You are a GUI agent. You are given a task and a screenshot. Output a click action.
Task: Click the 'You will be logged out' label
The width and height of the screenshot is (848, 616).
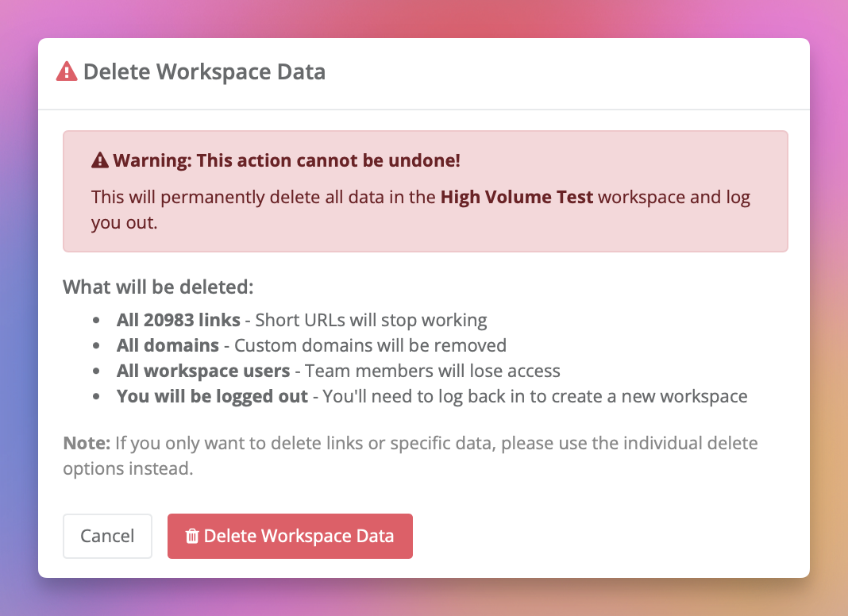coord(212,396)
